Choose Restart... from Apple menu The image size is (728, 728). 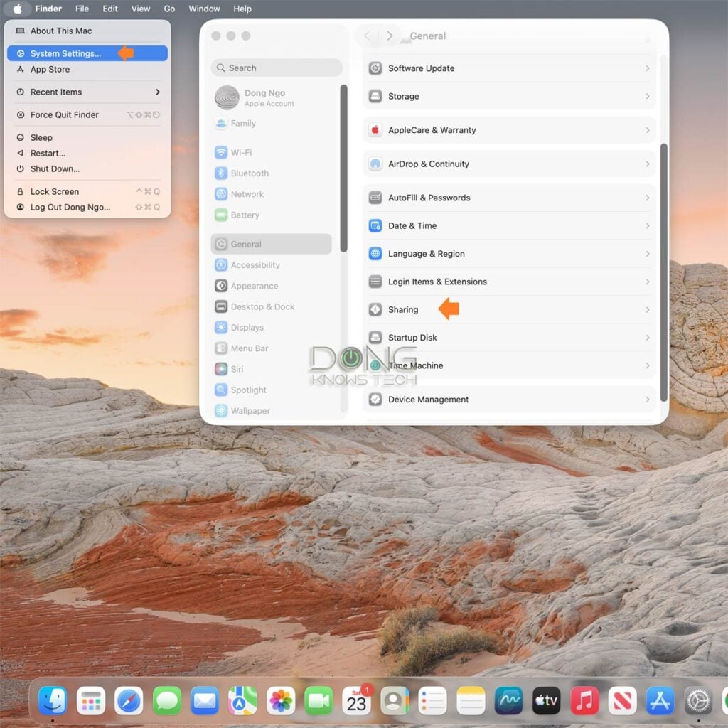87,154
